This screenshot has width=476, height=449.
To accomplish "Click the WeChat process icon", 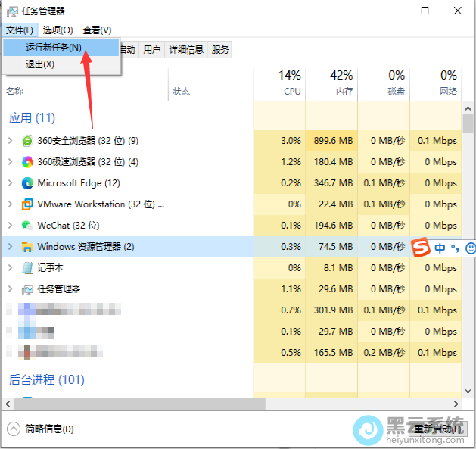I will coord(27,226).
